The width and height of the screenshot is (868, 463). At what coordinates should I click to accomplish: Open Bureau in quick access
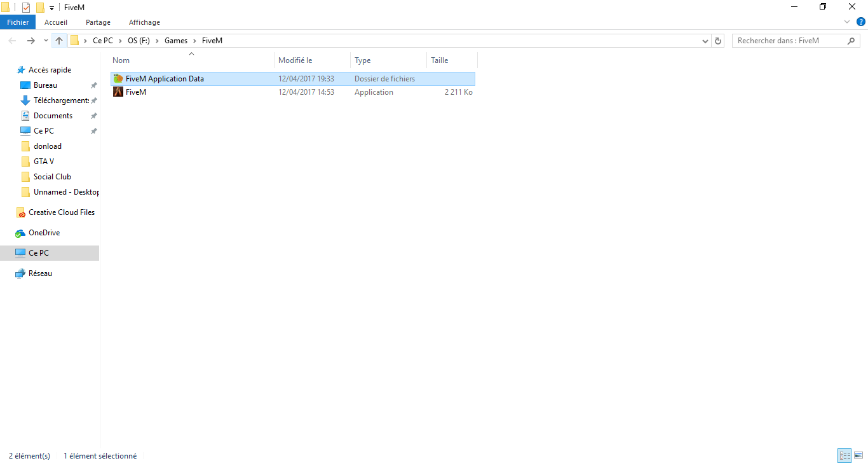[45, 85]
